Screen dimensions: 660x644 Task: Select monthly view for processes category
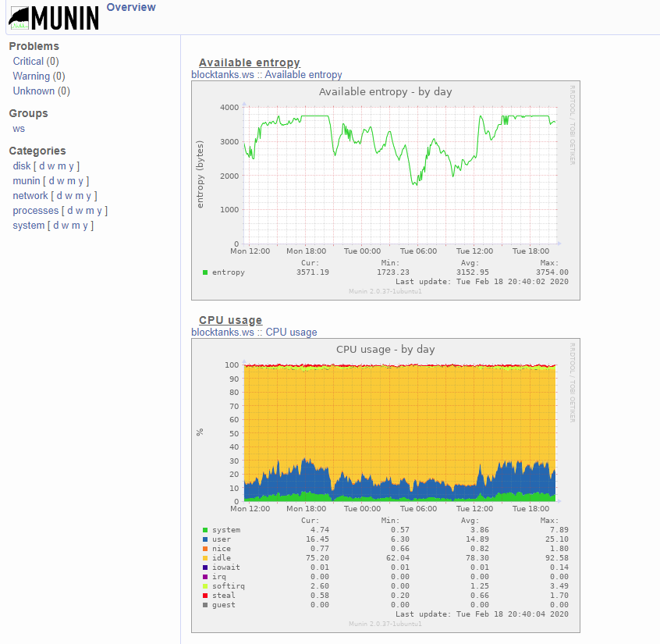coord(90,211)
